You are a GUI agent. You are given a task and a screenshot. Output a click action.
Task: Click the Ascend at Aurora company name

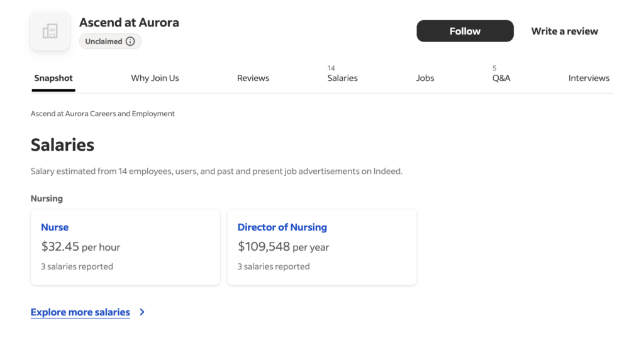coord(129,22)
